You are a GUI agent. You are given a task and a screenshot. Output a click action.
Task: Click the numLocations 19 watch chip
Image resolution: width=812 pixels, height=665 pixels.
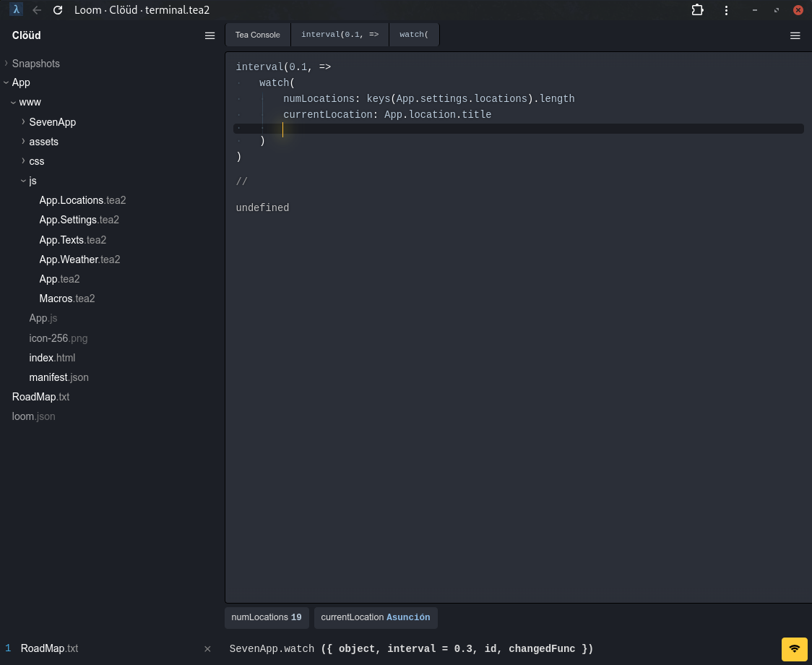(x=267, y=617)
